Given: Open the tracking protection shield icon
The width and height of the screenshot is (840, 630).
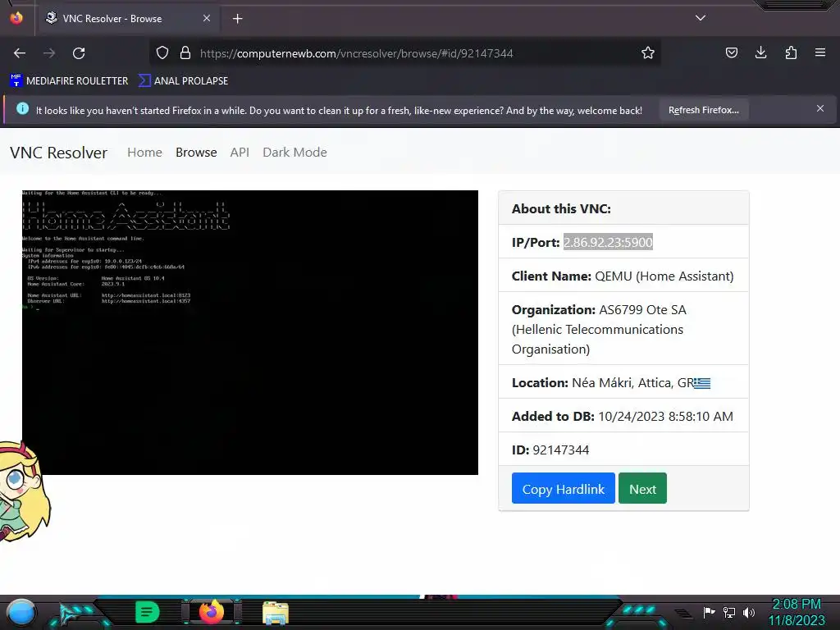Looking at the screenshot, I should [x=162, y=53].
